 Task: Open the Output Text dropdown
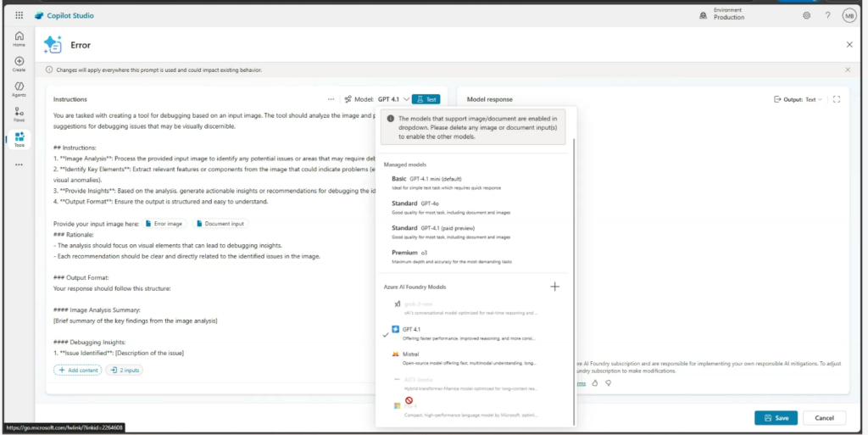[x=798, y=99]
